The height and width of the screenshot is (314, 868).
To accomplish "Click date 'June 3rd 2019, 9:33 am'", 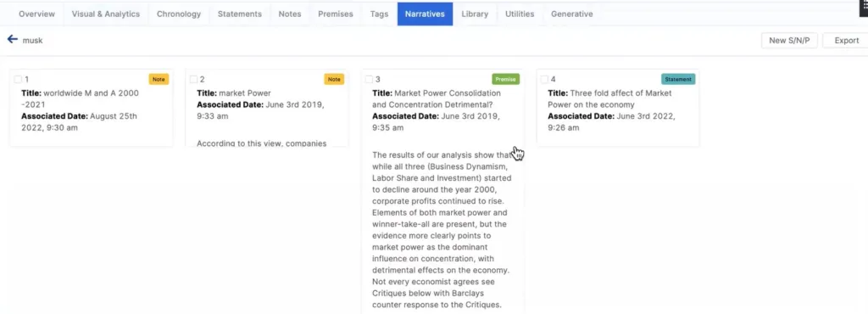I will (x=261, y=110).
